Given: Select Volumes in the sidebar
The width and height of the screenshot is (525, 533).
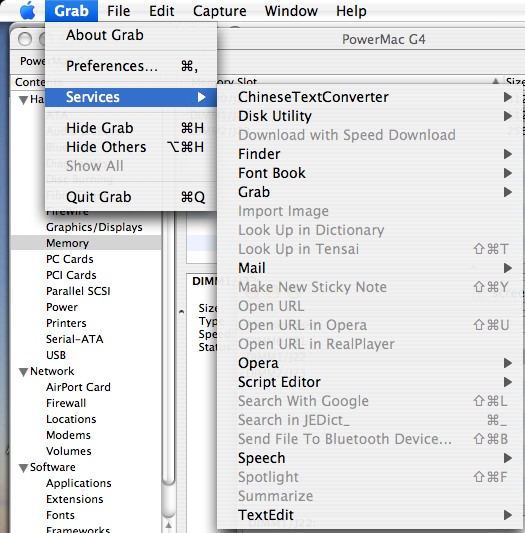Looking at the screenshot, I should [x=69, y=451].
